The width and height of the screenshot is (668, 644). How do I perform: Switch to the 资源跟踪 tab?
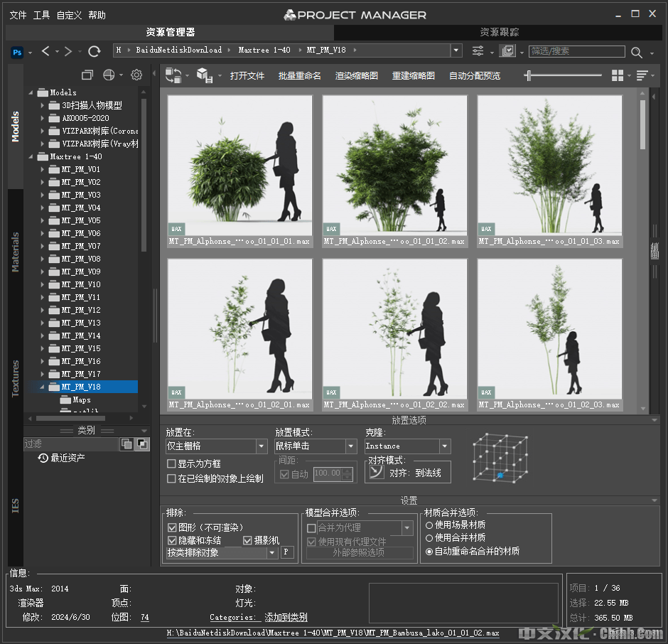[499, 33]
